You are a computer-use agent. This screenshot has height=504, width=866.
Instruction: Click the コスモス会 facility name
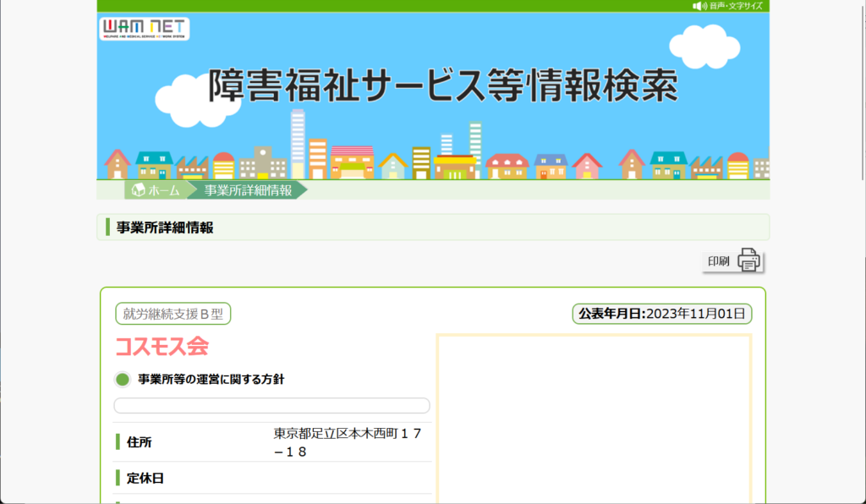[162, 347]
